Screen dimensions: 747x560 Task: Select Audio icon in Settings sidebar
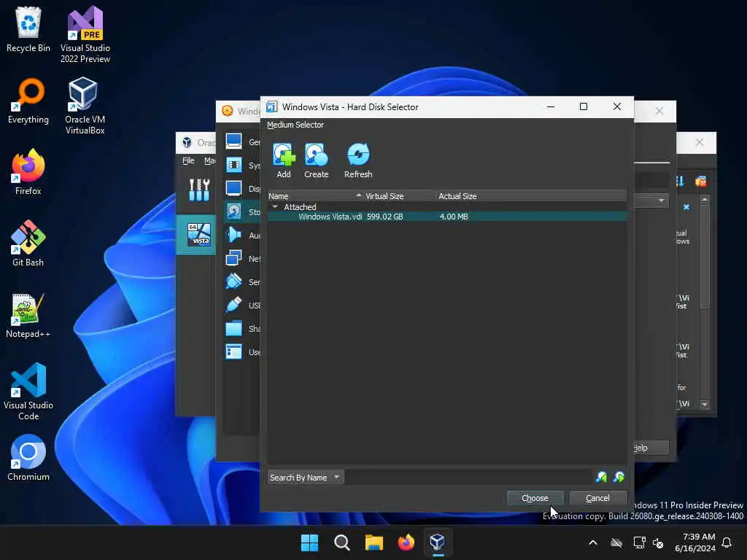coord(233,235)
